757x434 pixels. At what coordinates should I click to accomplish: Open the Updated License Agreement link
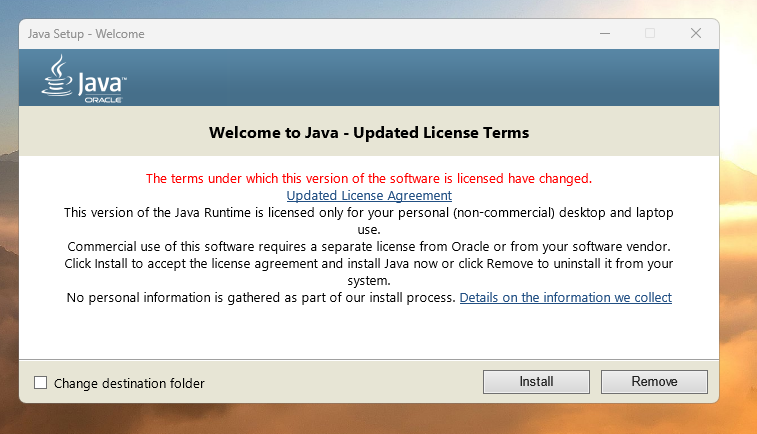(x=369, y=196)
